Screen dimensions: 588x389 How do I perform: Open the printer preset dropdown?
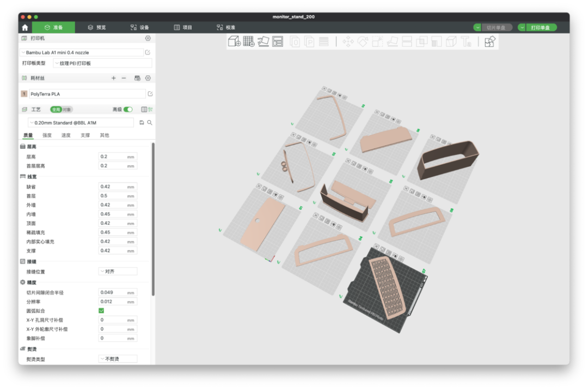pos(82,52)
